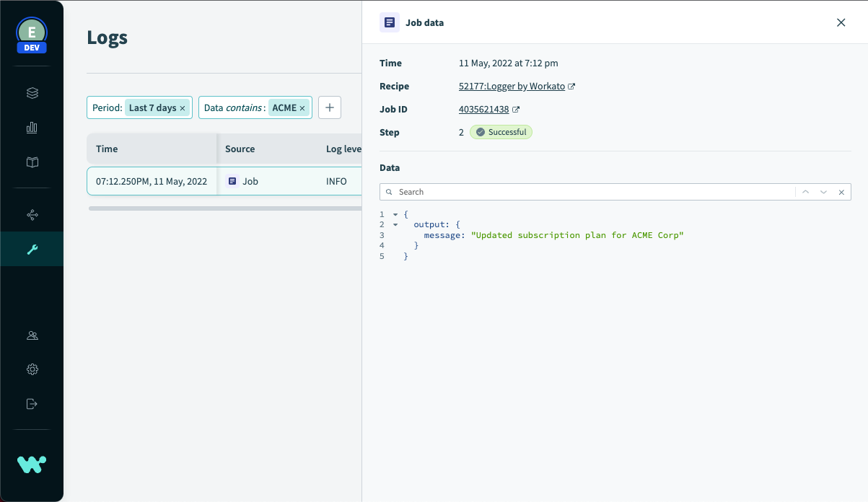
Task: Click the wrench tools icon
Action: (32, 250)
